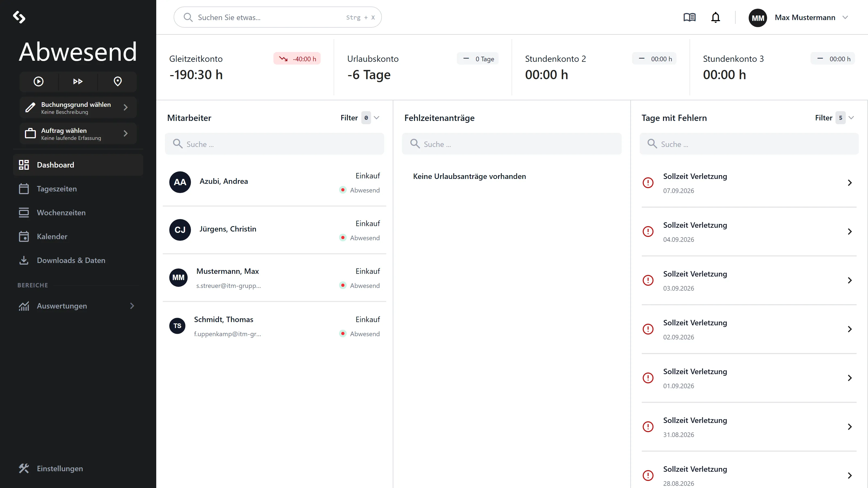Screen dimensions: 868x488
Task: Click the global search field
Action: coord(277,17)
